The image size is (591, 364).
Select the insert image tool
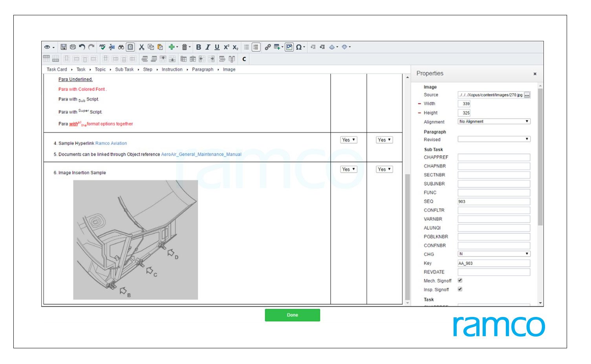[x=289, y=47]
